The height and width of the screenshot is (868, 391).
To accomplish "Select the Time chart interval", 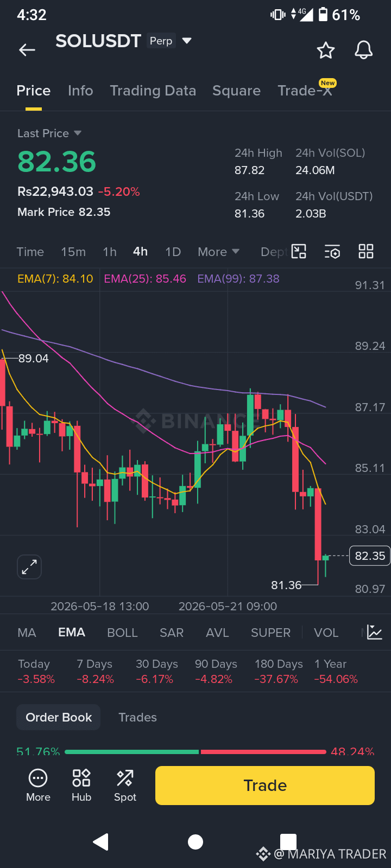I will point(30,252).
